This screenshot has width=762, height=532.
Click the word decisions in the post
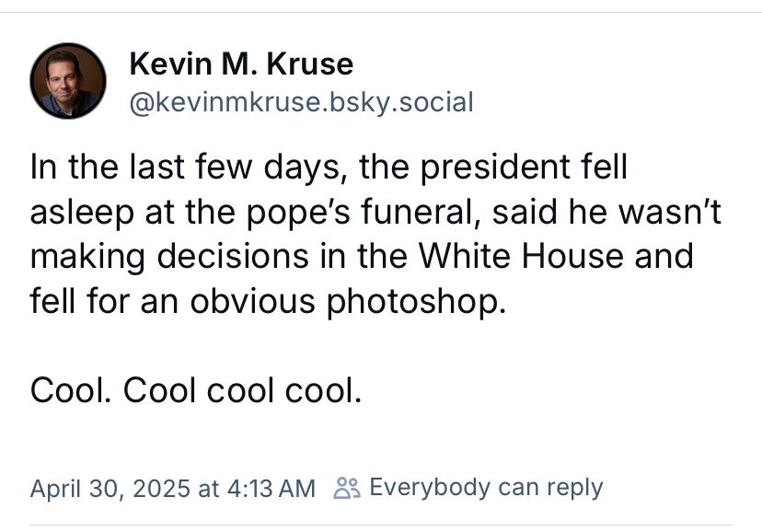tap(233, 256)
